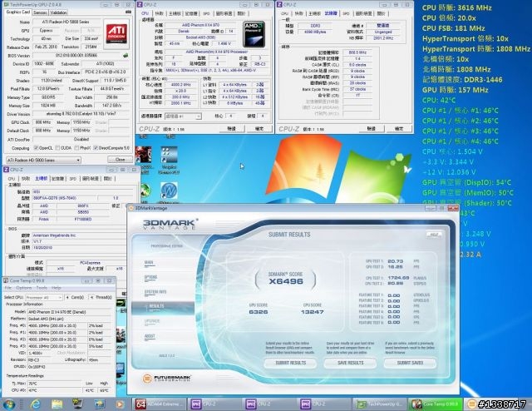Select Graphics Card tab in GPU-Z
The height and width of the screenshot is (411, 532).
pyautogui.click(x=18, y=12)
